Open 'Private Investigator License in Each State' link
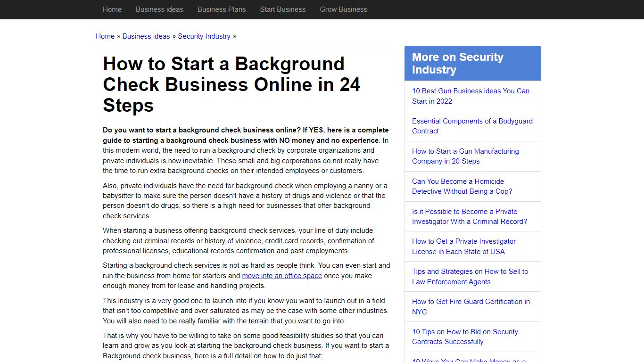This screenshot has width=644, height=362. click(x=464, y=247)
